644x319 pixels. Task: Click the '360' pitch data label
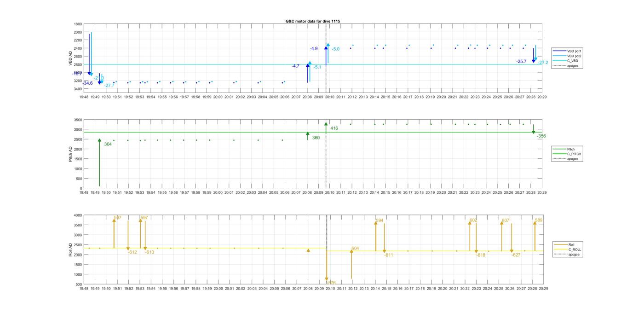point(316,138)
